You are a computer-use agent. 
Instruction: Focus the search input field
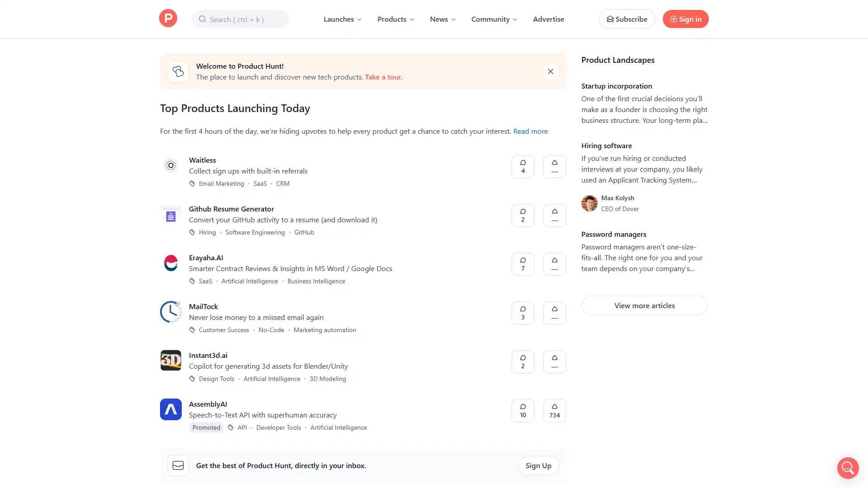point(241,19)
